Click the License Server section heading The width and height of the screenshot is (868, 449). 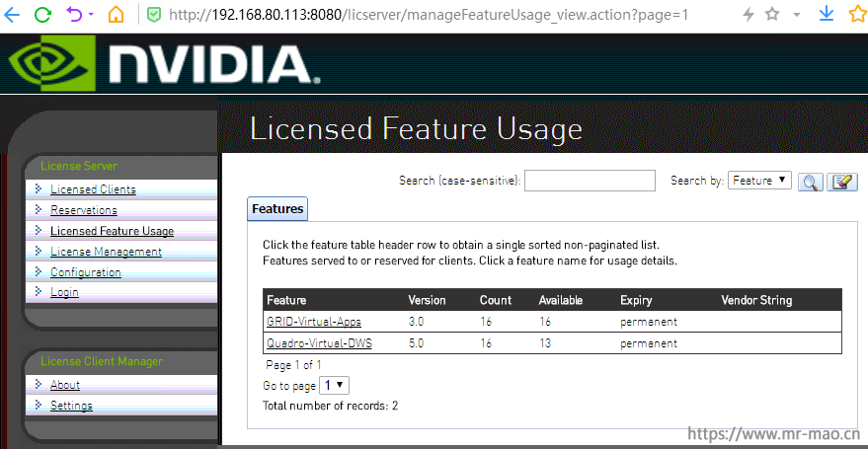[79, 166]
